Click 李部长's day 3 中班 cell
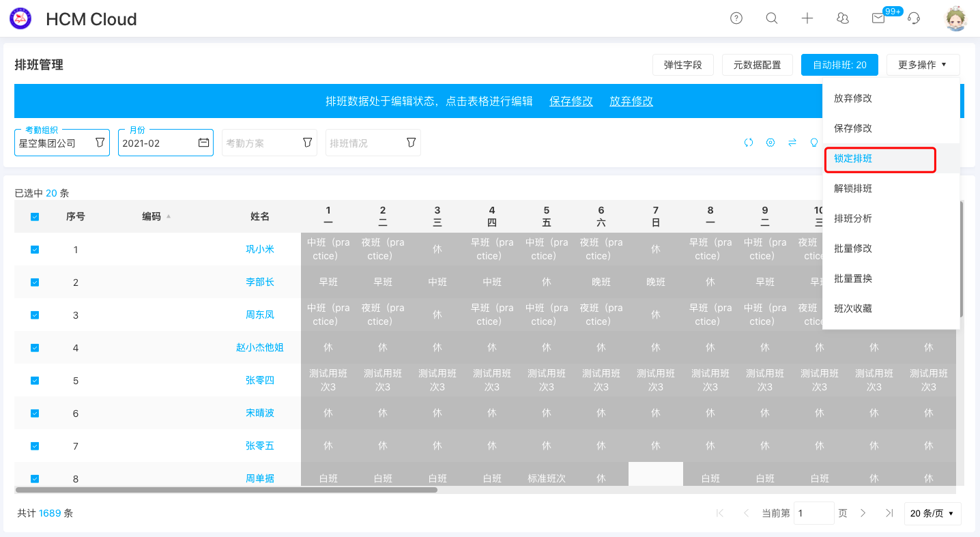 tap(437, 282)
